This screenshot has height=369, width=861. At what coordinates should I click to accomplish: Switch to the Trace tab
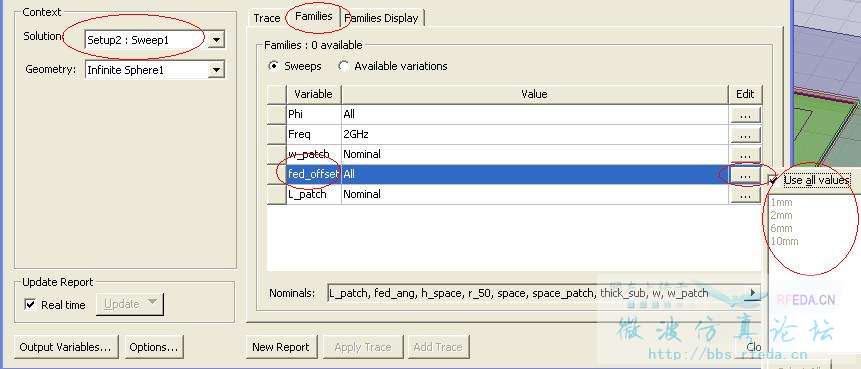point(267,18)
